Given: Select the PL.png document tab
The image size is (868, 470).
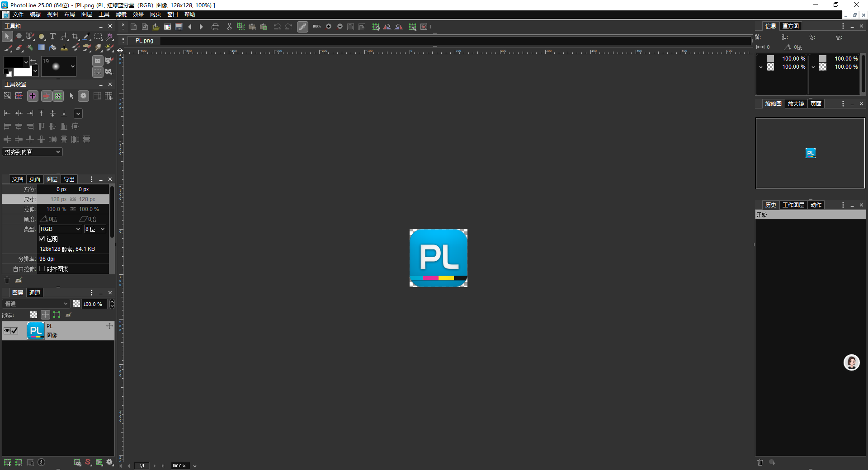Looking at the screenshot, I should (x=144, y=41).
